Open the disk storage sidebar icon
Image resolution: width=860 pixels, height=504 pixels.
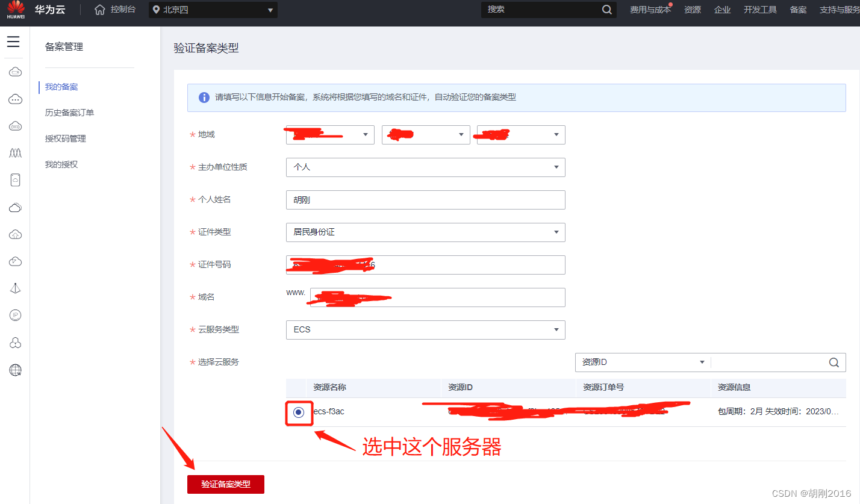[16, 180]
